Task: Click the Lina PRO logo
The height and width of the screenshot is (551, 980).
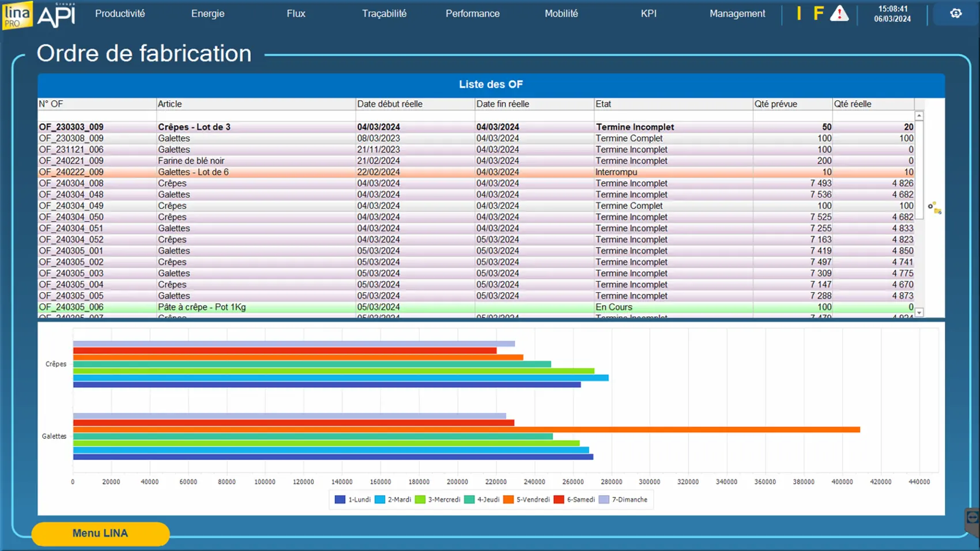Action: [17, 14]
